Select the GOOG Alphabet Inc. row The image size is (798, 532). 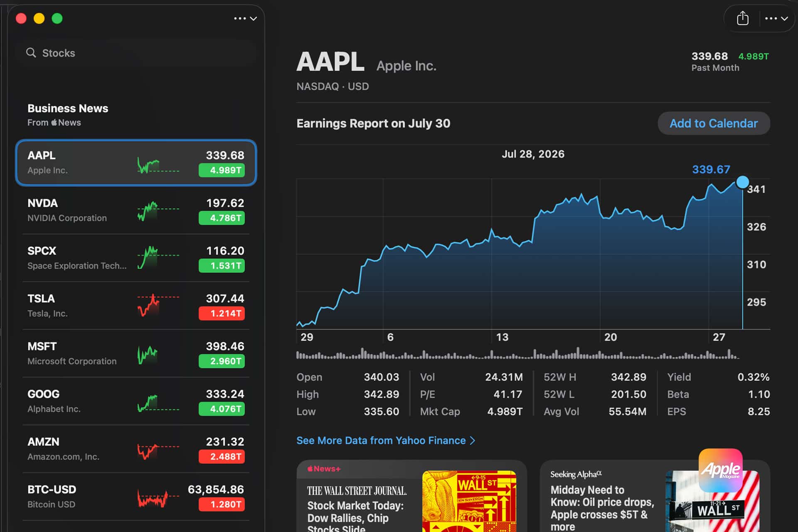click(136, 401)
